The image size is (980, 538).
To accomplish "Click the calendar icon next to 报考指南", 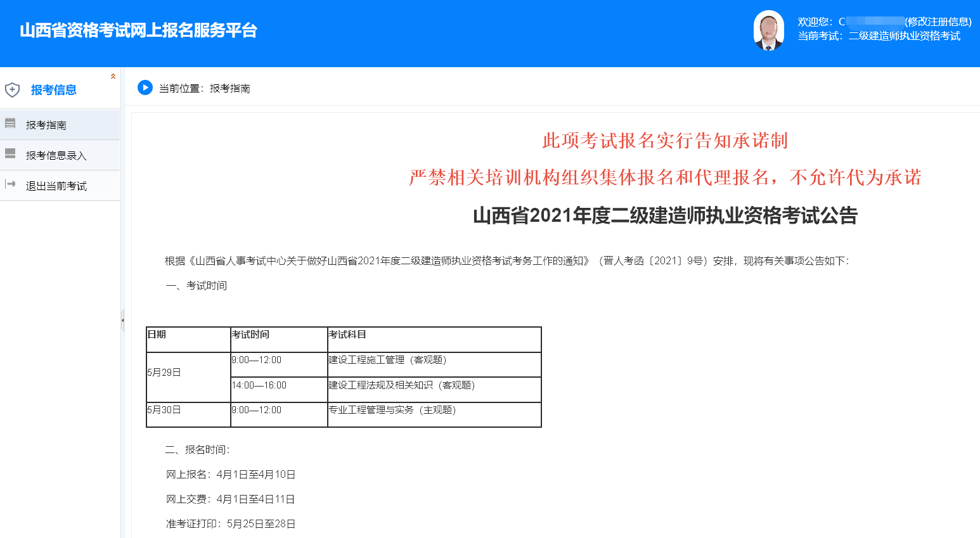I will [10, 124].
